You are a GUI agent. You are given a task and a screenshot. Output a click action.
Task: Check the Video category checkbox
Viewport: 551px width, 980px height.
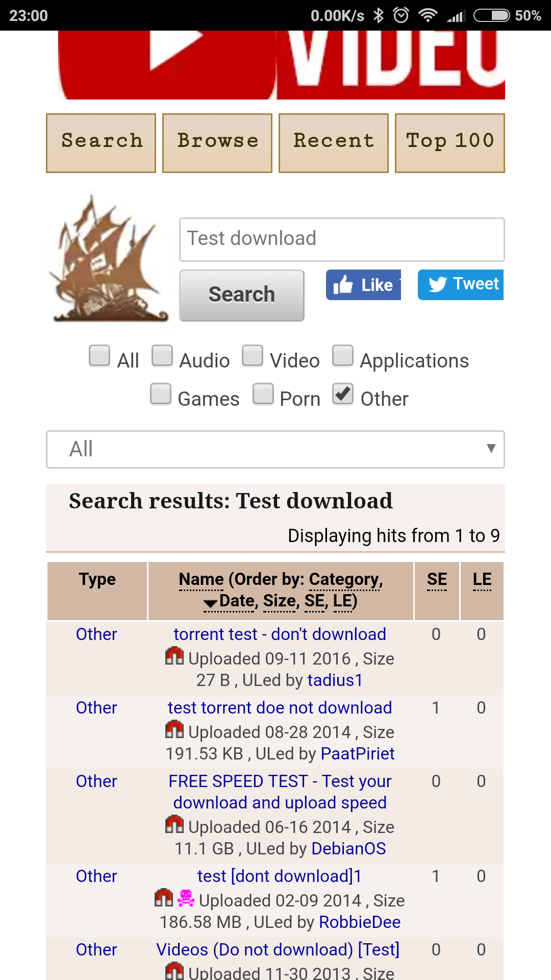[x=253, y=356]
